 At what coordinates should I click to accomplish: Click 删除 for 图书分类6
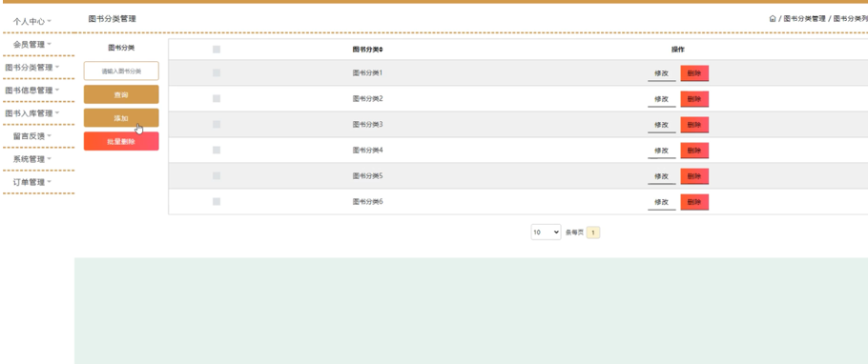(x=694, y=202)
